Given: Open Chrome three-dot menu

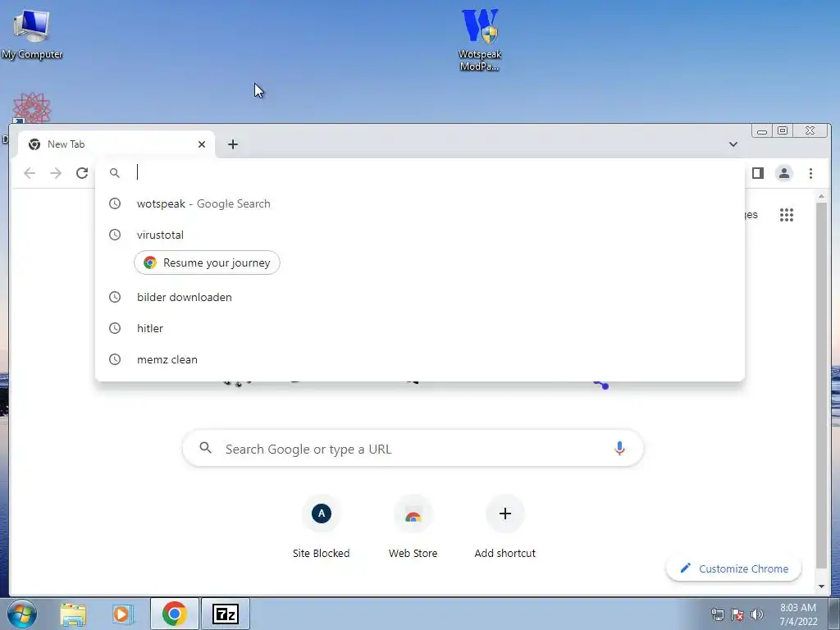Looking at the screenshot, I should (810, 173).
